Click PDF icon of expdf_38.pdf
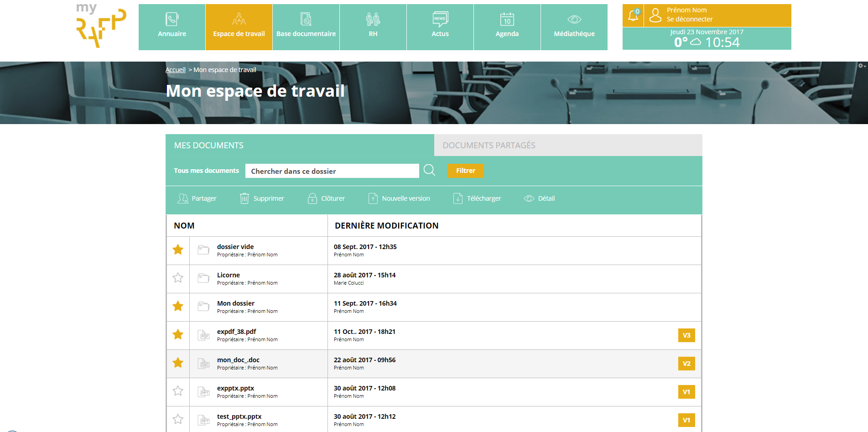The height and width of the screenshot is (432, 868). click(x=203, y=335)
